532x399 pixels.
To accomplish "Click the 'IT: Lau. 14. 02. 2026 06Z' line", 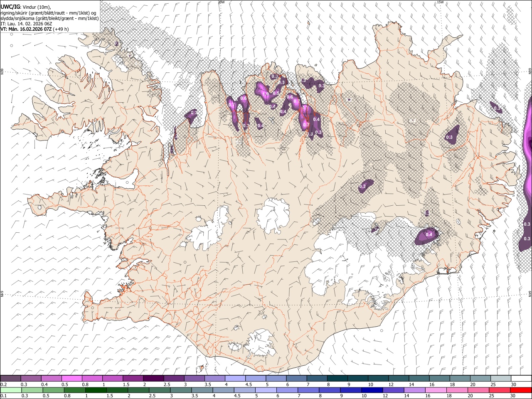I will (26, 24).
